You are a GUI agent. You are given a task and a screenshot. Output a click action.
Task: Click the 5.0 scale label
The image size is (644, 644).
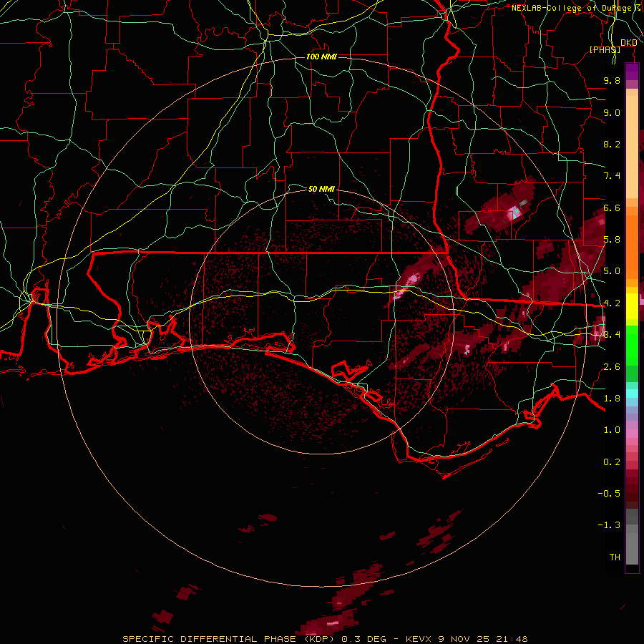click(x=612, y=271)
